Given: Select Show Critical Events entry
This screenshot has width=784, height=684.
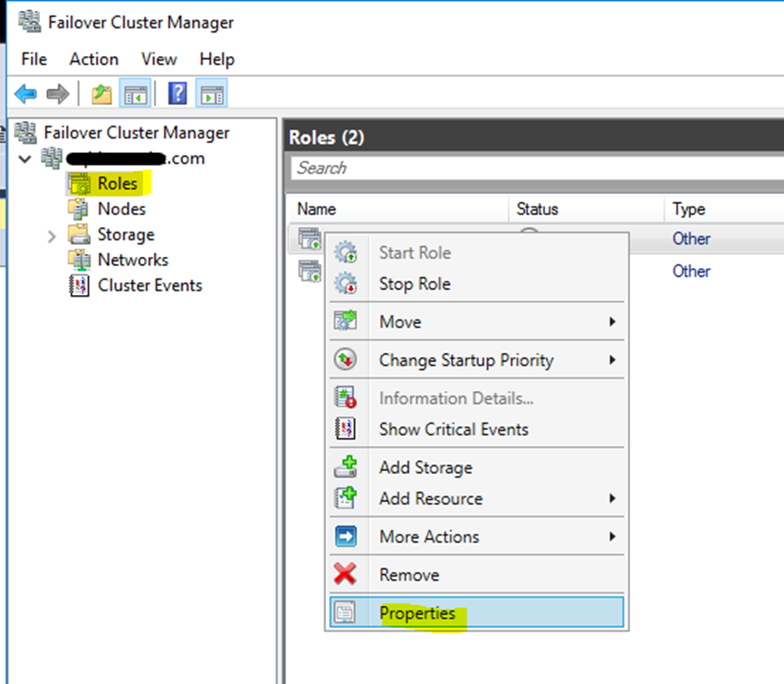Looking at the screenshot, I should [476, 429].
